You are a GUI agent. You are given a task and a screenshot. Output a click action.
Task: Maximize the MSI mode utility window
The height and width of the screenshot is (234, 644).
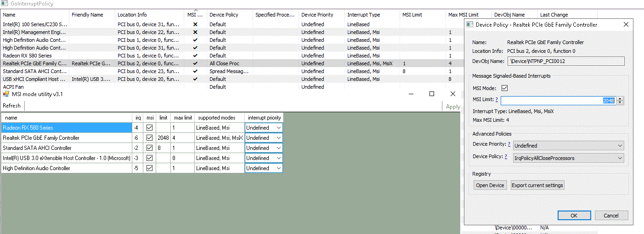pyautogui.click(x=431, y=94)
